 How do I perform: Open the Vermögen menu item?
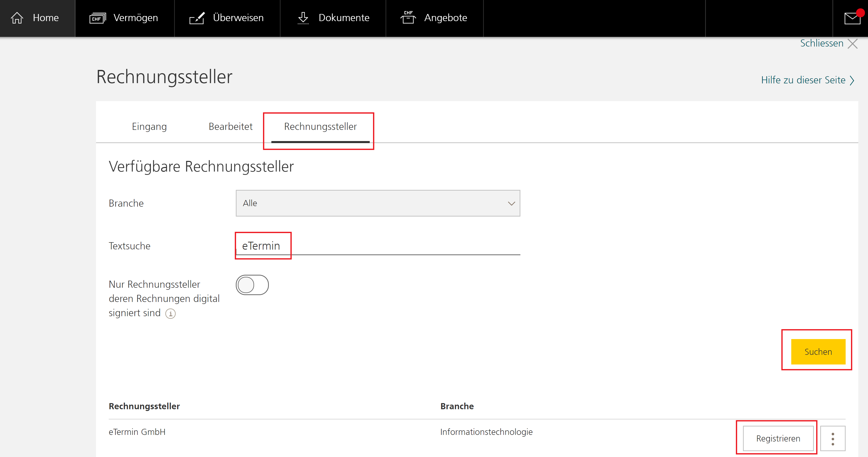[x=125, y=18]
